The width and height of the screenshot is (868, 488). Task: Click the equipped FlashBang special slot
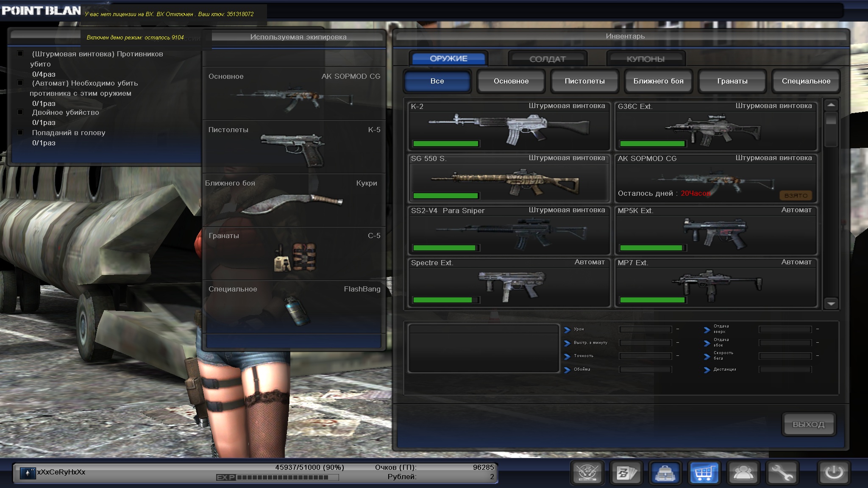[x=294, y=307]
